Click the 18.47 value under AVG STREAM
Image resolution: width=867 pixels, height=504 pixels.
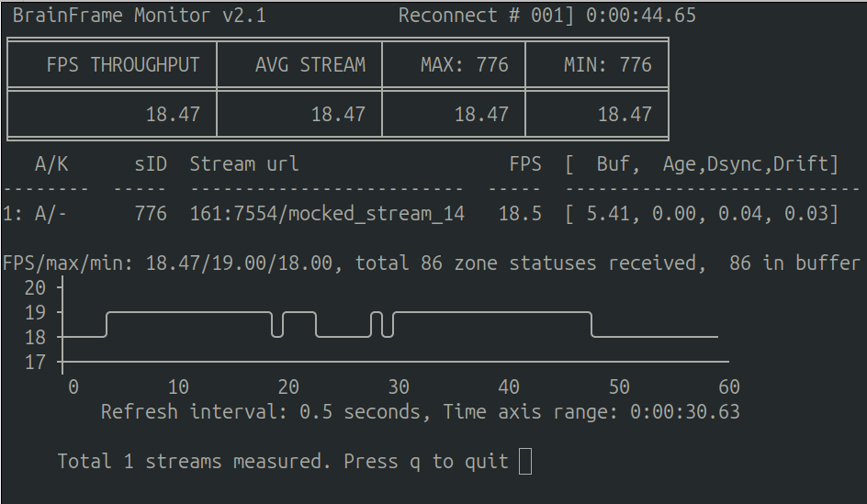338,115
